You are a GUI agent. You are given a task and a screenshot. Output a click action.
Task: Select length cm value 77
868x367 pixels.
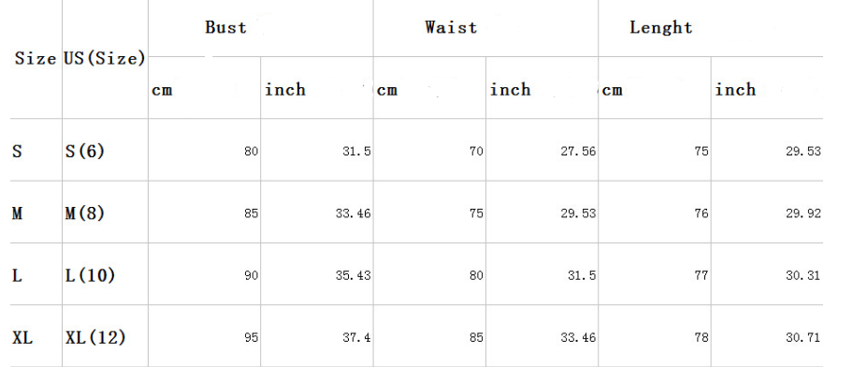702,275
